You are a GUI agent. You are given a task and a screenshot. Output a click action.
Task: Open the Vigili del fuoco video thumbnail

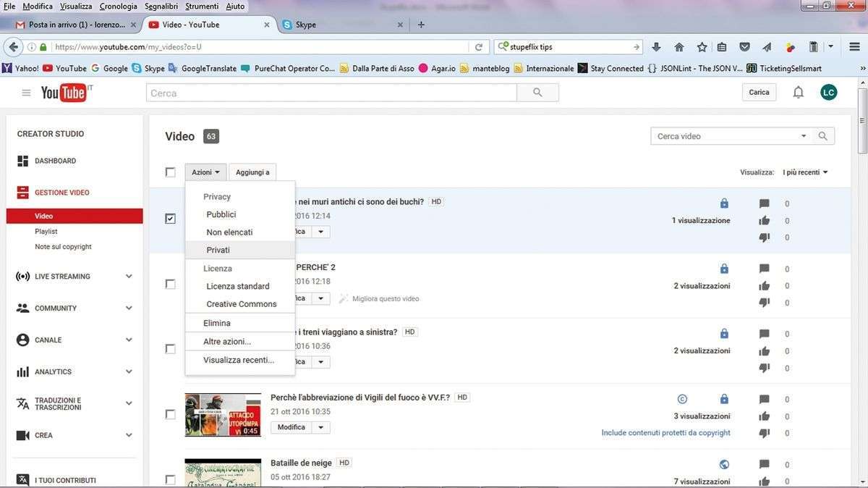tap(223, 415)
